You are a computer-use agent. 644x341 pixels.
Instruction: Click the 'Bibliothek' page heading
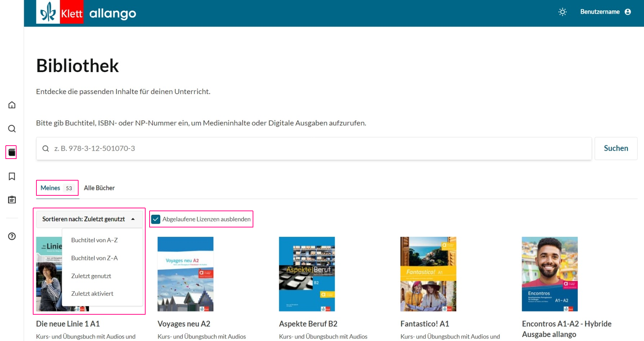tap(77, 66)
